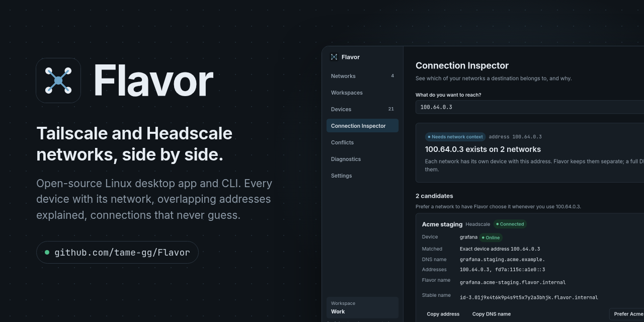The image size is (644, 322).
Task: Click the destination input containing 100.64.0.3
Action: tap(530, 107)
